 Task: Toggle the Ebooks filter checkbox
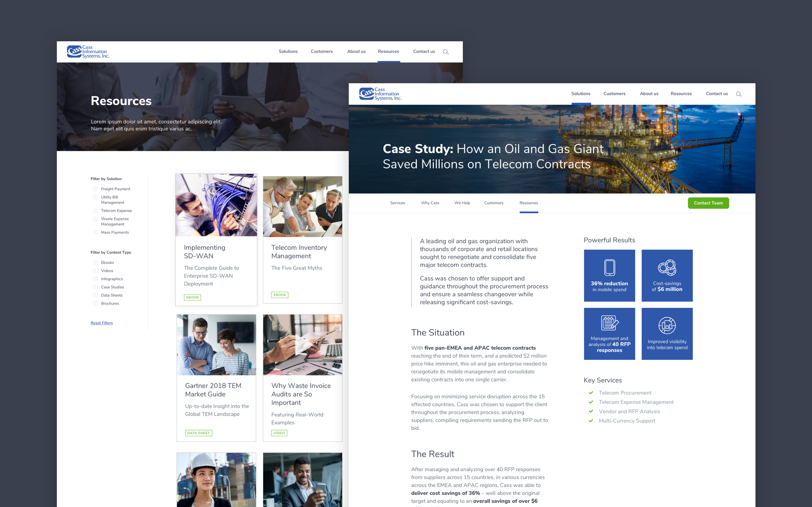coord(96,263)
